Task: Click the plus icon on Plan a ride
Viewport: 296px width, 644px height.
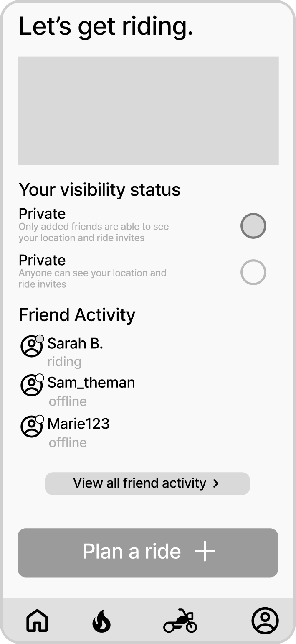Action: tap(205, 552)
